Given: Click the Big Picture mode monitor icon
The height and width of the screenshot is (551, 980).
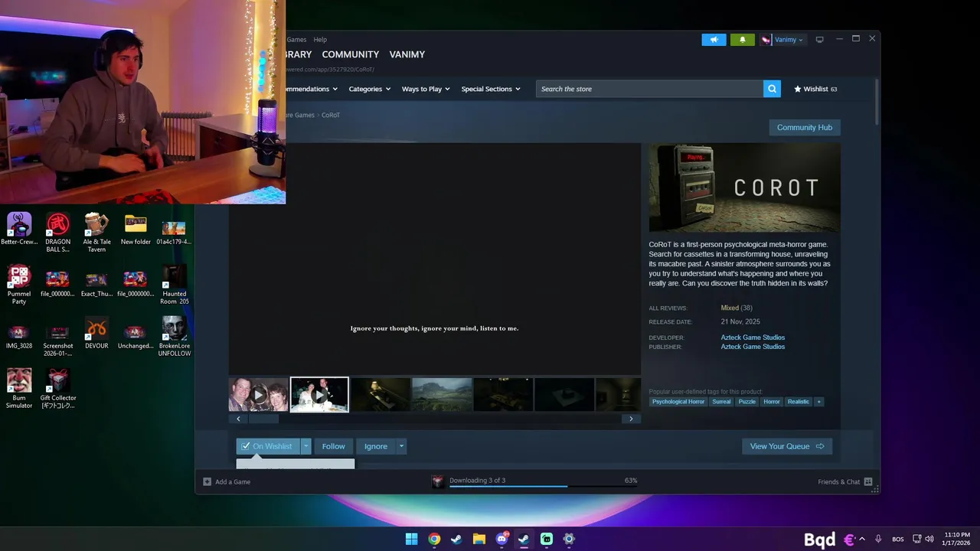Looking at the screenshot, I should tap(819, 40).
